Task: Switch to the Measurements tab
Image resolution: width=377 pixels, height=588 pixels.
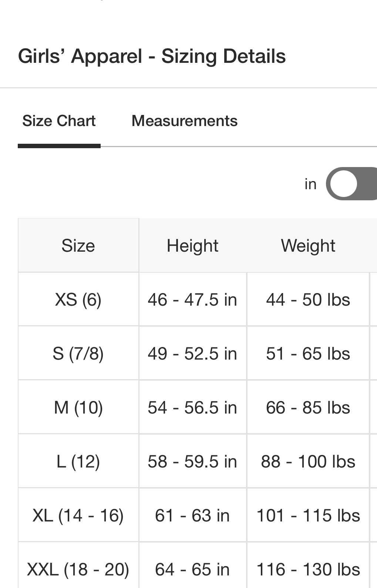Action: click(x=184, y=121)
